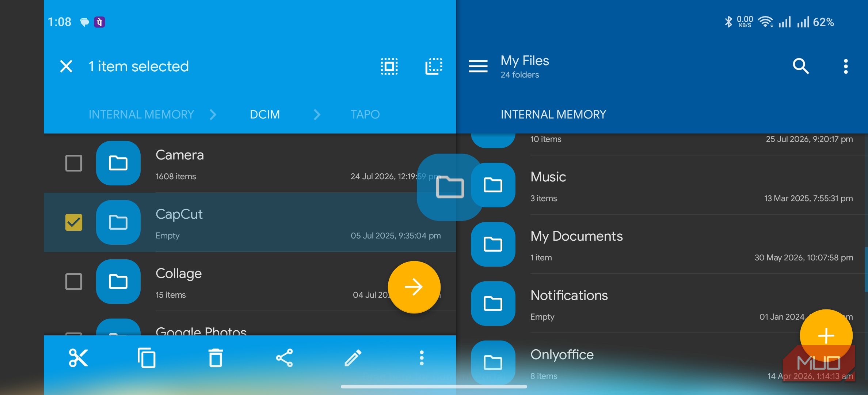Screen dimensions: 868x395
Task: Open the Onlyoffice folder name
Action: (x=562, y=354)
